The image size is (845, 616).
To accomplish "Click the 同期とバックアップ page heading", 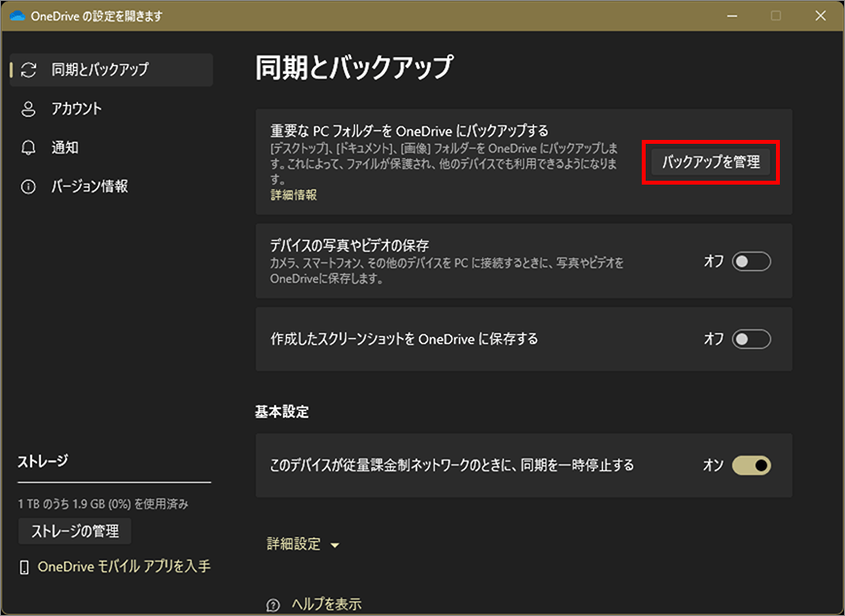I will [354, 68].
